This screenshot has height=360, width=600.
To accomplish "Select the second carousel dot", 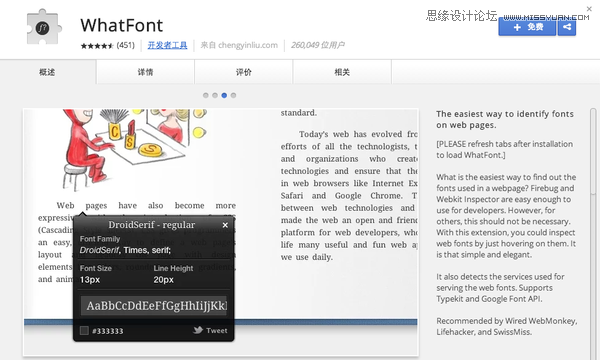I will 215,95.
